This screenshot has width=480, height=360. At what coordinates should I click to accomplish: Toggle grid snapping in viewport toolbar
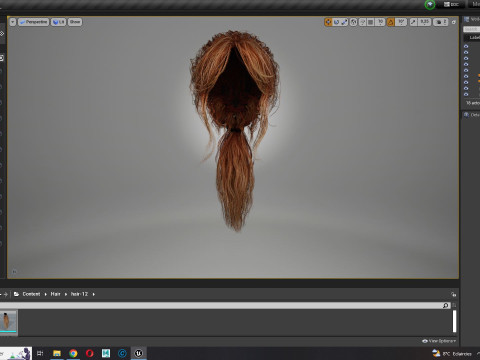[x=370, y=22]
